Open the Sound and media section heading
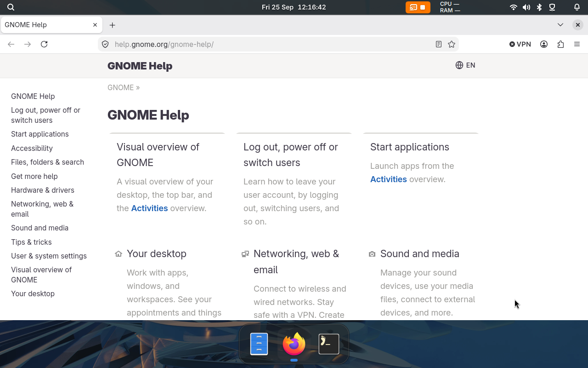The height and width of the screenshot is (368, 588). tap(420, 254)
